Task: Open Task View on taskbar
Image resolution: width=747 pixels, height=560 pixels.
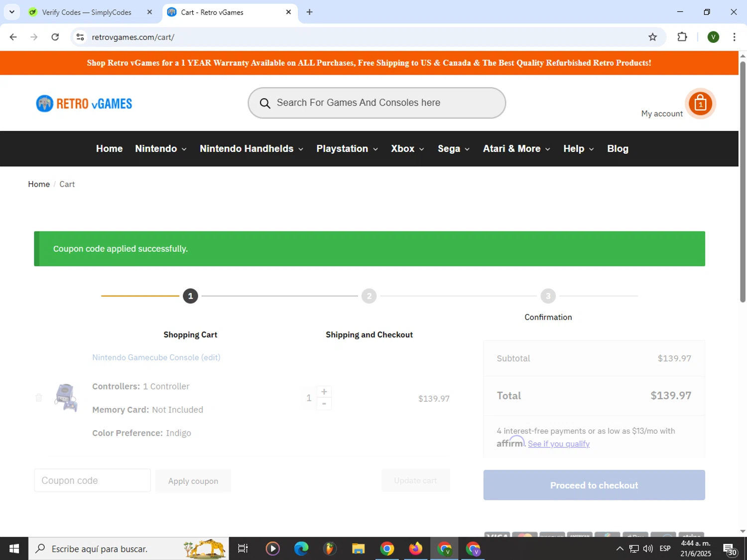Action: pos(243,549)
